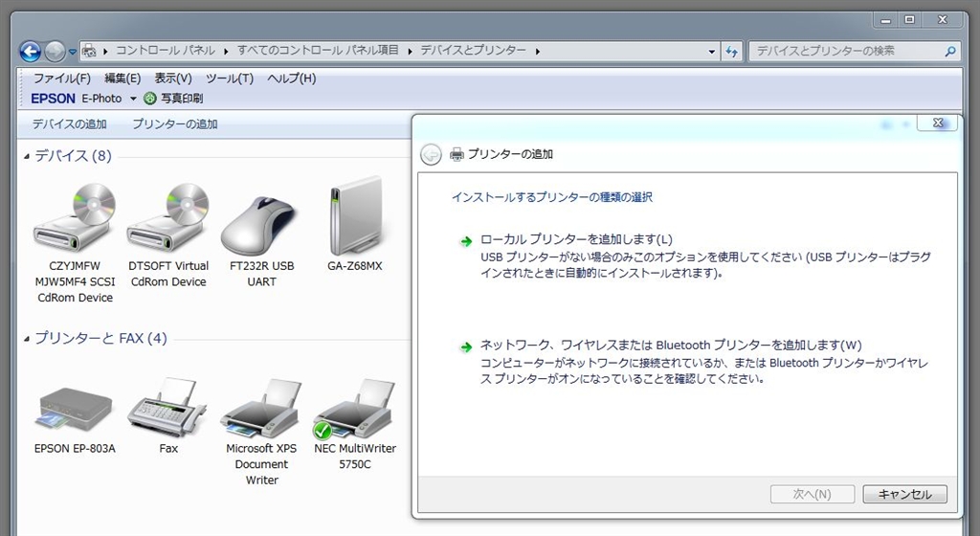Click the printer icon in wizard title
This screenshot has height=536, width=980.
click(457, 154)
